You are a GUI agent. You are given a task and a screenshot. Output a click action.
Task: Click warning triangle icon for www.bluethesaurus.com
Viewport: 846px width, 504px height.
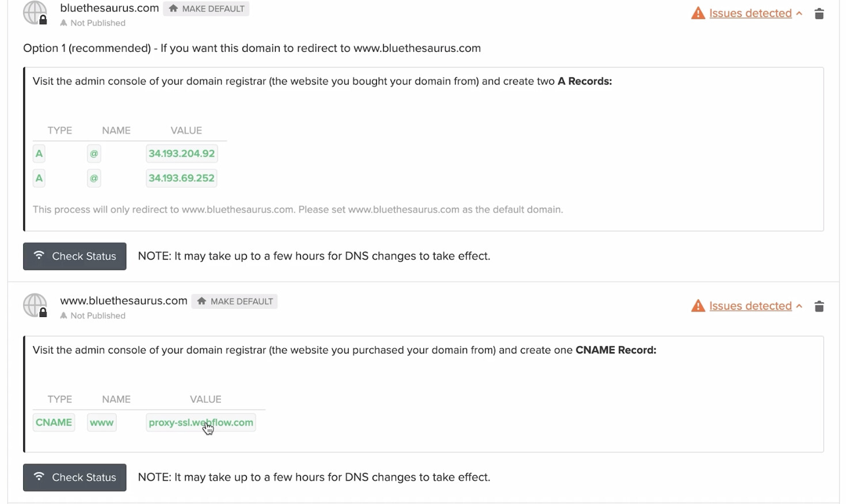click(x=698, y=306)
